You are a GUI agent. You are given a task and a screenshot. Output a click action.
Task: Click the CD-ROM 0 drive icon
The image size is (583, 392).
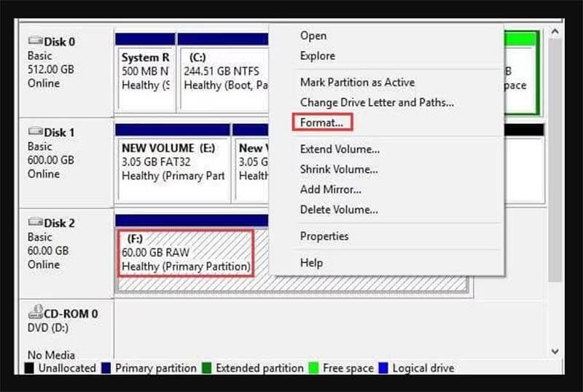click(x=35, y=313)
